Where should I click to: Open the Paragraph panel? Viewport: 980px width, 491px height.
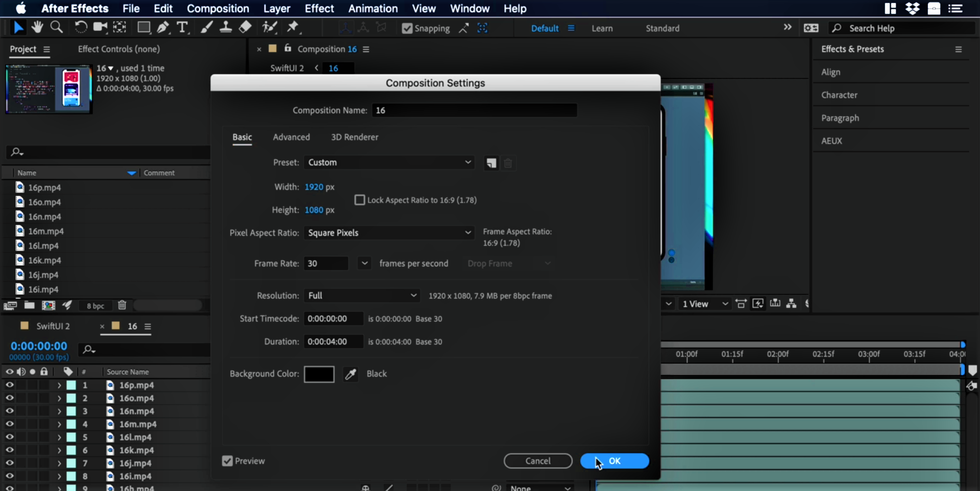840,118
